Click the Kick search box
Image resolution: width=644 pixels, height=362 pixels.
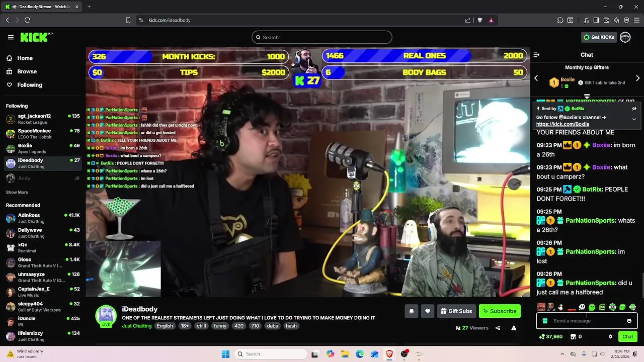tap(322, 37)
